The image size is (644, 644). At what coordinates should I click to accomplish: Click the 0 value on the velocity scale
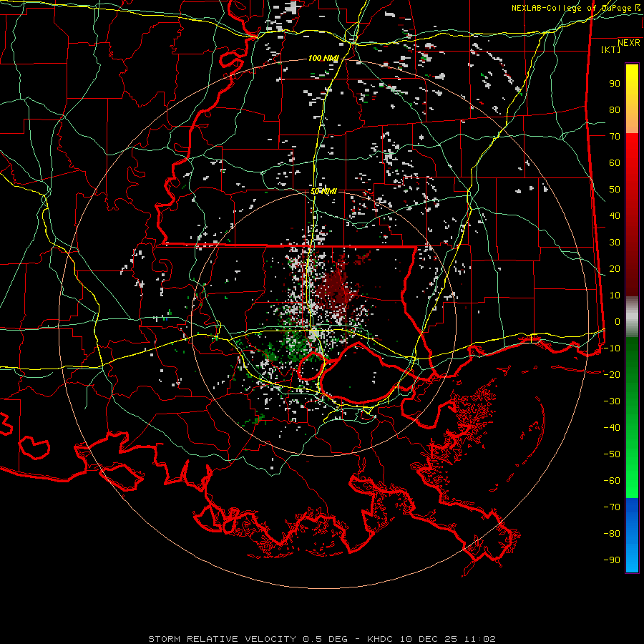pyautogui.click(x=618, y=321)
